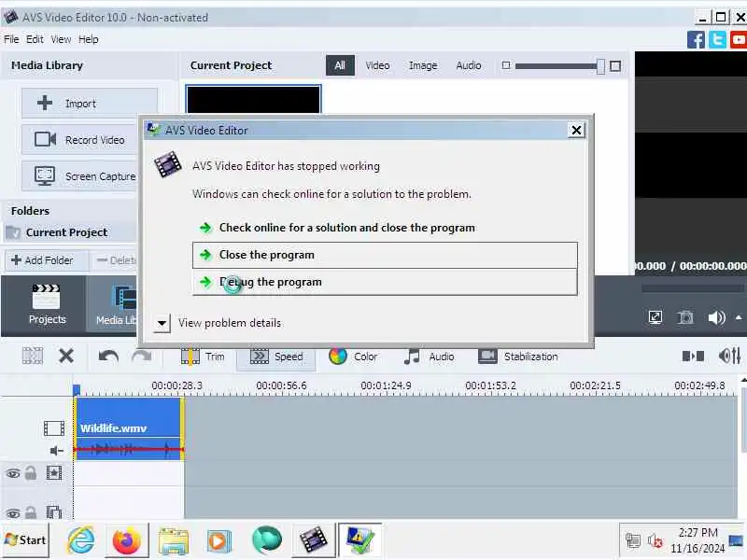Screen dimensions: 747x560
Task: Click the delete X icon in timeline toolbar
Action: point(66,356)
